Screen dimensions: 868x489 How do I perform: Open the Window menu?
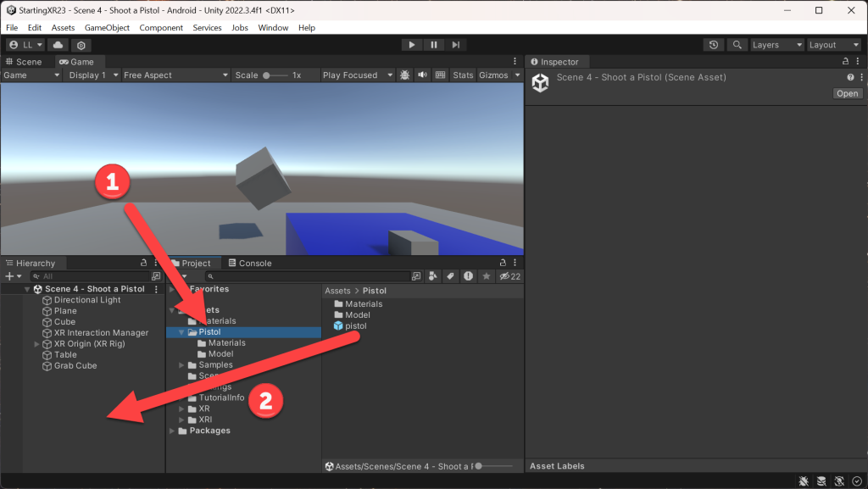(273, 28)
